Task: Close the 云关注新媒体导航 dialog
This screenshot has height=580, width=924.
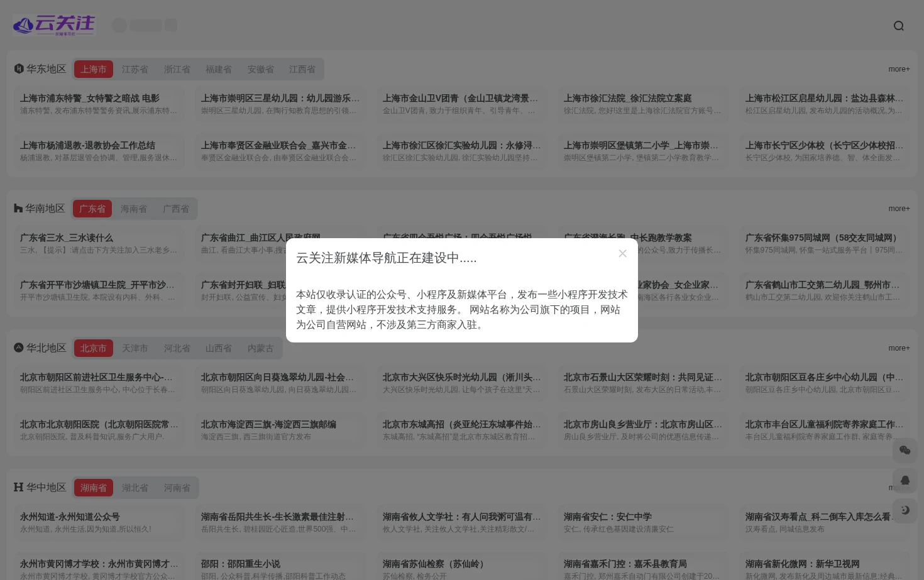Action: click(x=622, y=253)
